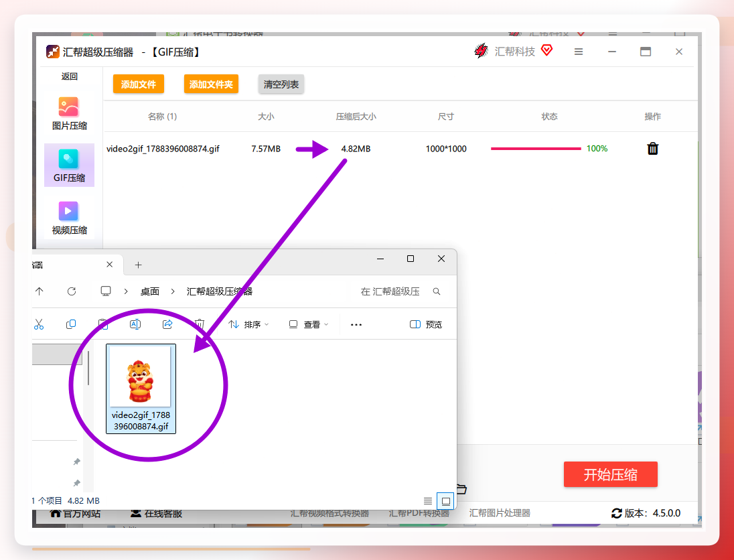Click the computer icon in address bar
Viewport: 734px width, 560px height.
[x=106, y=291]
